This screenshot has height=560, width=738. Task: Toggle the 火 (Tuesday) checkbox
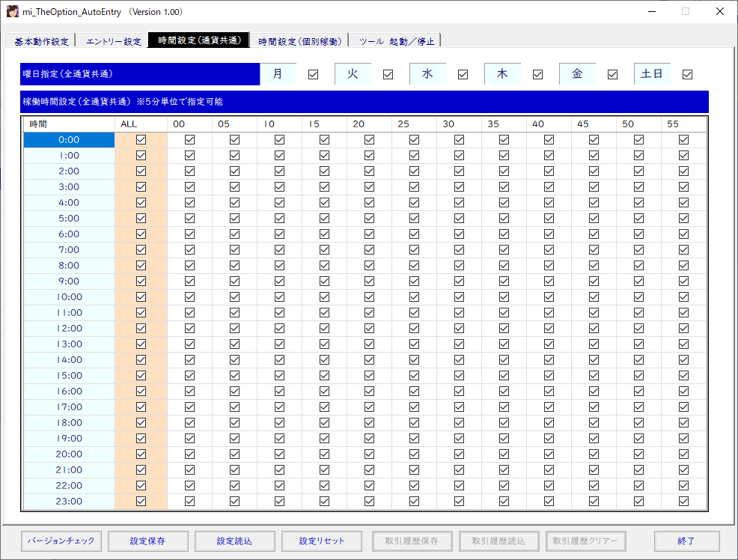point(388,74)
